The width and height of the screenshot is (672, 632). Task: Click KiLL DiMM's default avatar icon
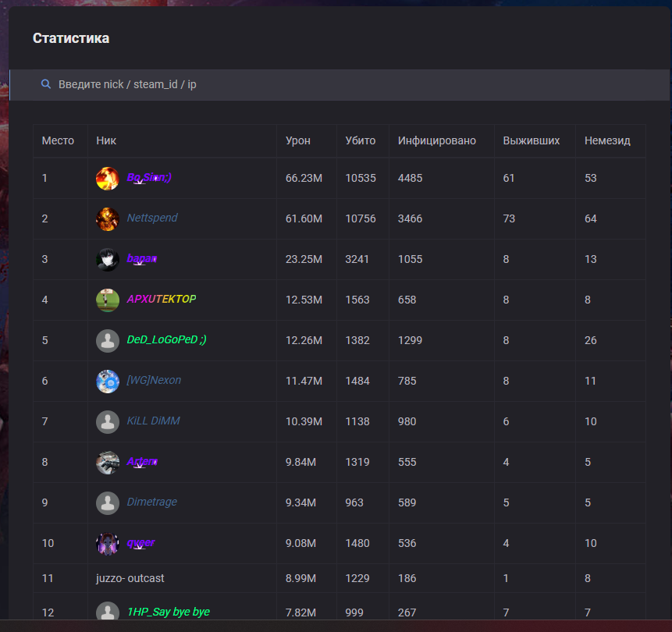click(x=108, y=421)
